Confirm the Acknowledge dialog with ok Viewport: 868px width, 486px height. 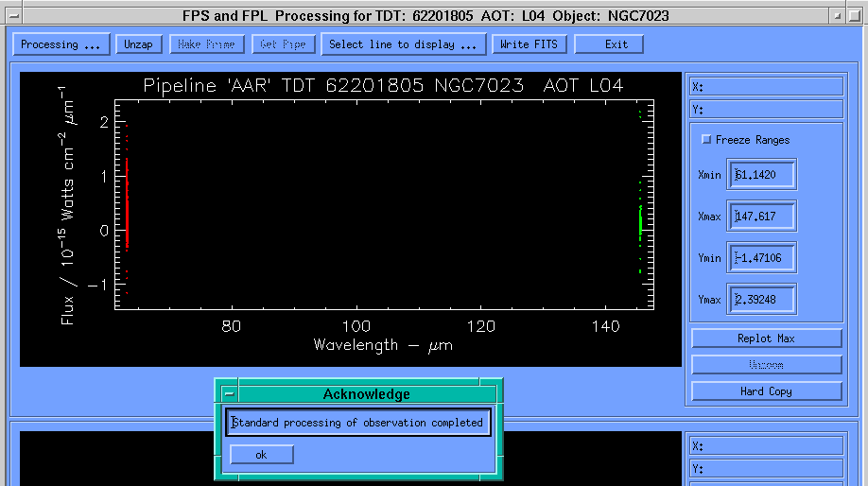[261, 455]
